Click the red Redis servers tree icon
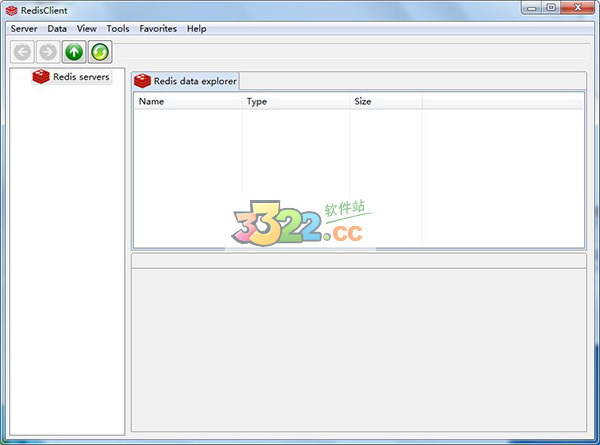600x445 pixels. [x=41, y=77]
